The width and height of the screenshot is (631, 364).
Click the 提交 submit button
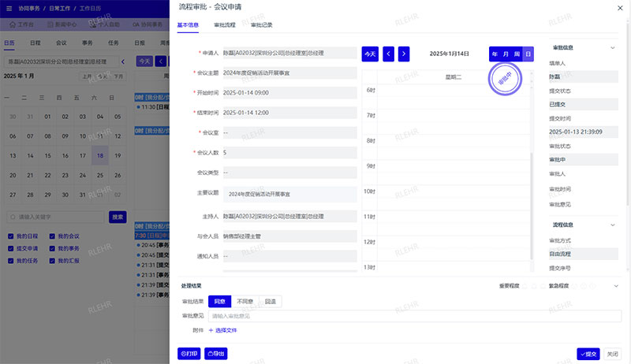coord(588,354)
